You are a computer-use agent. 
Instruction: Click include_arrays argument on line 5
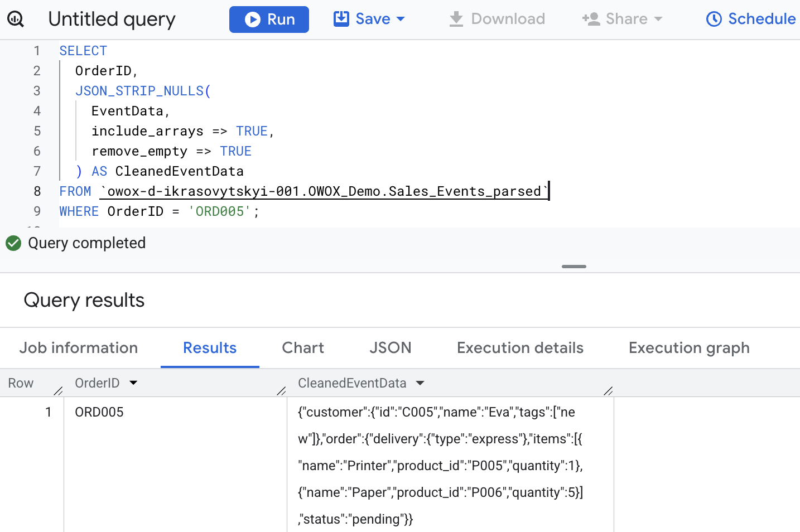[147, 131]
